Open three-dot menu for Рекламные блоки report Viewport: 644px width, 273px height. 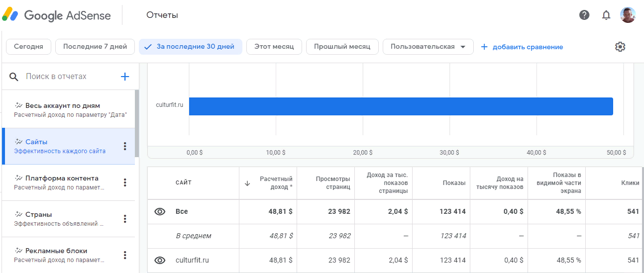tap(125, 255)
